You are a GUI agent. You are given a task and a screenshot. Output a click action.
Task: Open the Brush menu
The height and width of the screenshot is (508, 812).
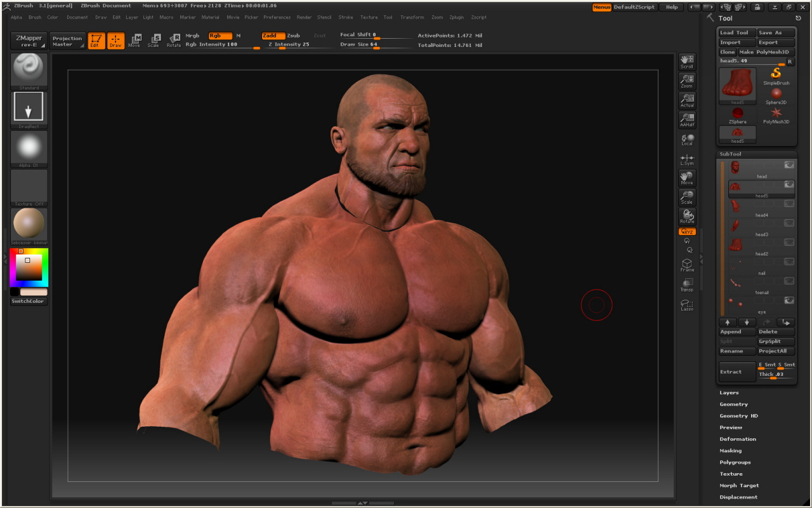pos(35,17)
